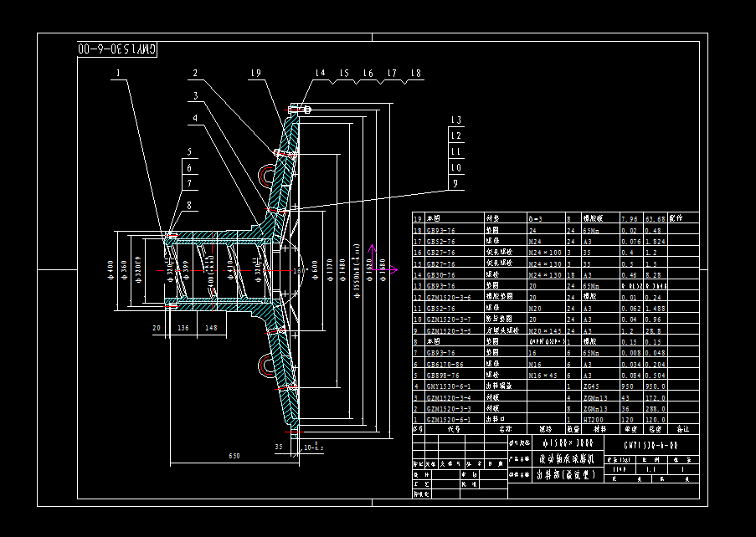This screenshot has height=537, width=756.
Task: Click the φ400 diameter dimension
Action: pos(111,271)
